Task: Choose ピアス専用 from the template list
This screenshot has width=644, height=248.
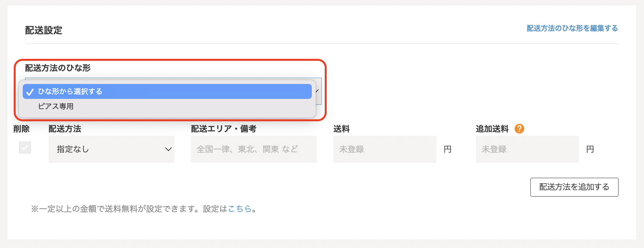Action: click(x=56, y=106)
